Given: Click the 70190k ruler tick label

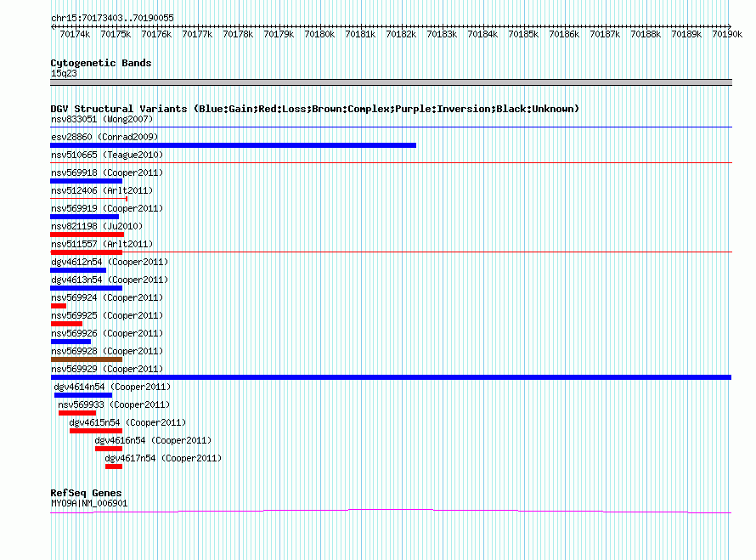Looking at the screenshot, I should 726,34.
